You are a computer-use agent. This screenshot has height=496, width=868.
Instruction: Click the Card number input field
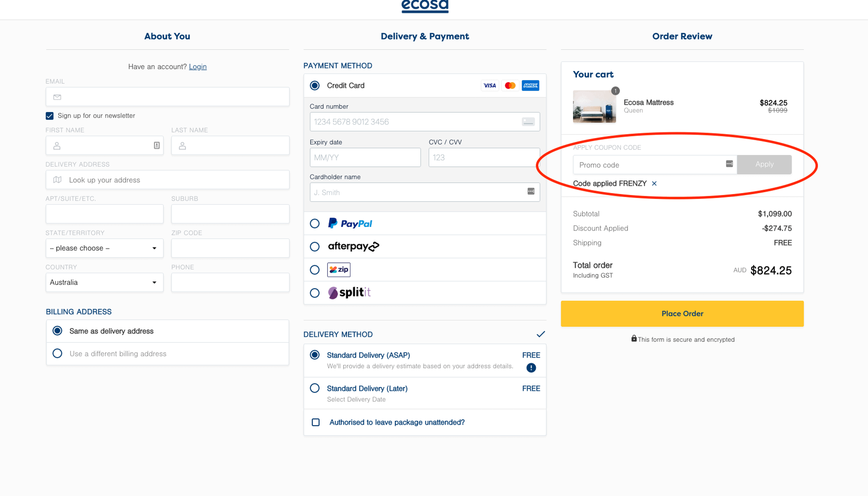416,122
